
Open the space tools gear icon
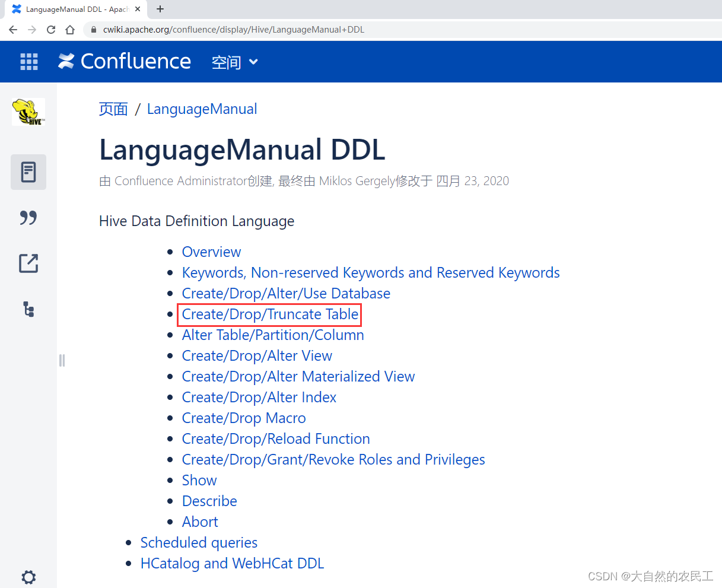pos(28,577)
